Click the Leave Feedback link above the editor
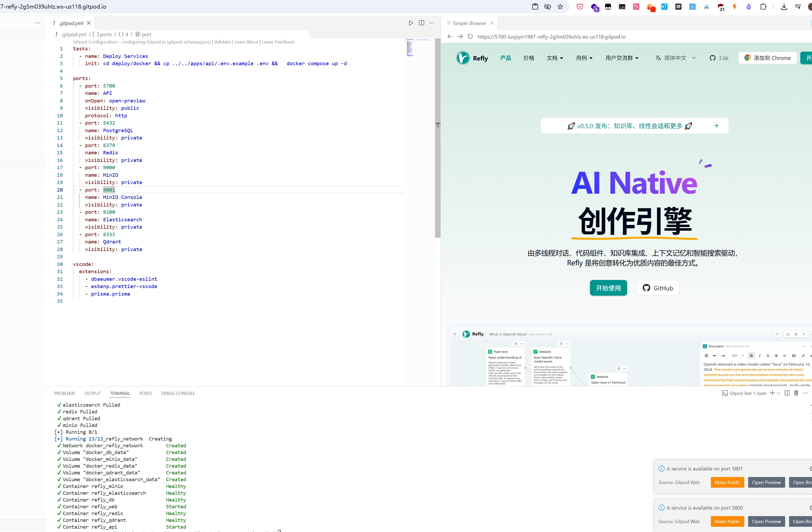Screen dimensions: 812x532 point(278,42)
